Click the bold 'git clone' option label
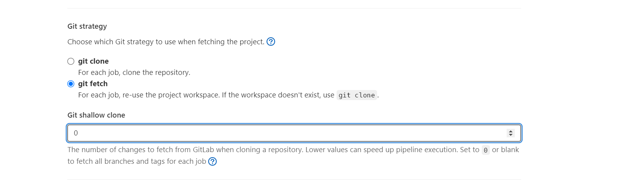This screenshot has height=182, width=644. (93, 61)
